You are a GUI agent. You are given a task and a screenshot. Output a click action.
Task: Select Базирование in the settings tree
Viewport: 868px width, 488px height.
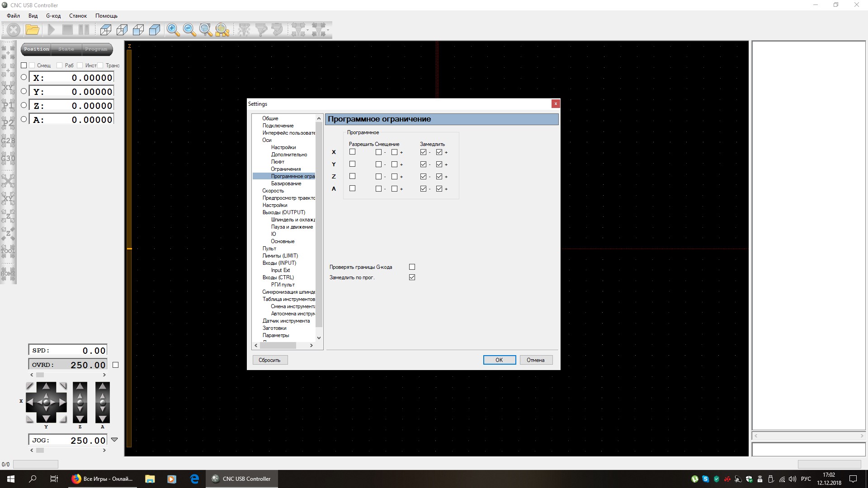286,183
